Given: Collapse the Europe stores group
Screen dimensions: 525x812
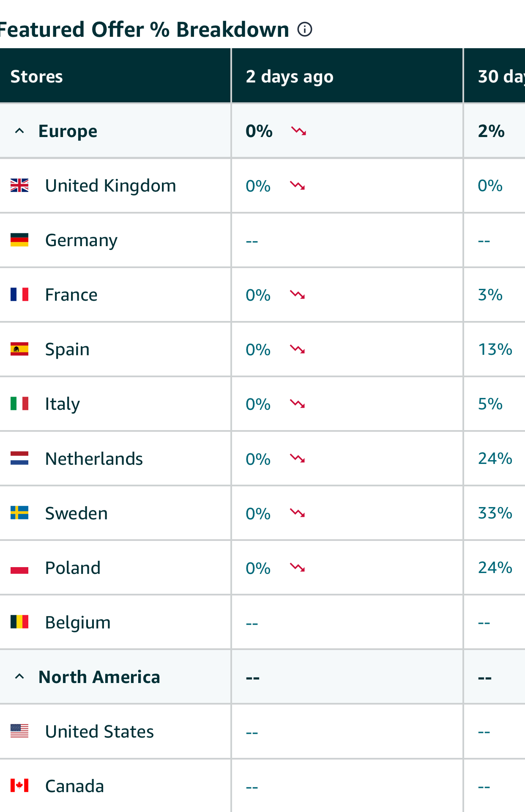Looking at the screenshot, I should point(19,131).
